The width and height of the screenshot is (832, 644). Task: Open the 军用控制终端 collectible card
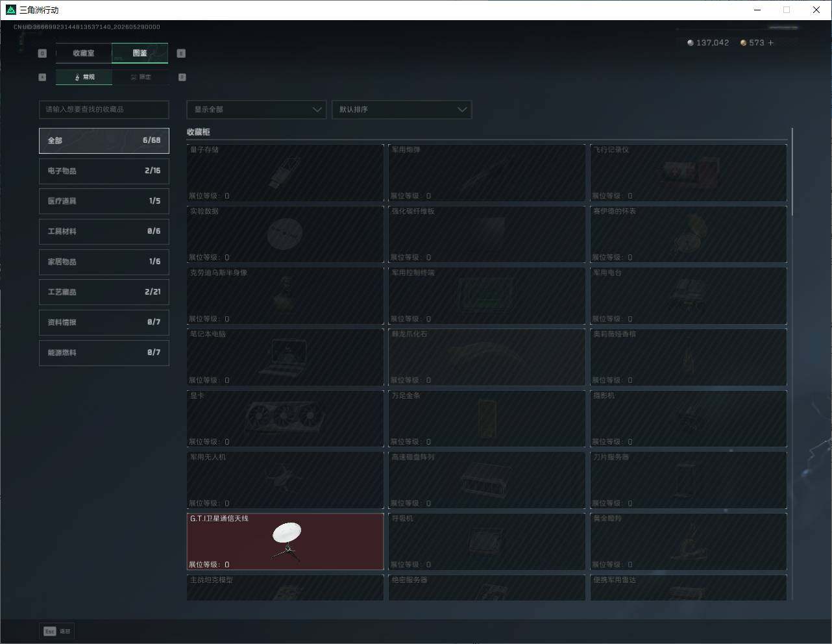click(487, 295)
